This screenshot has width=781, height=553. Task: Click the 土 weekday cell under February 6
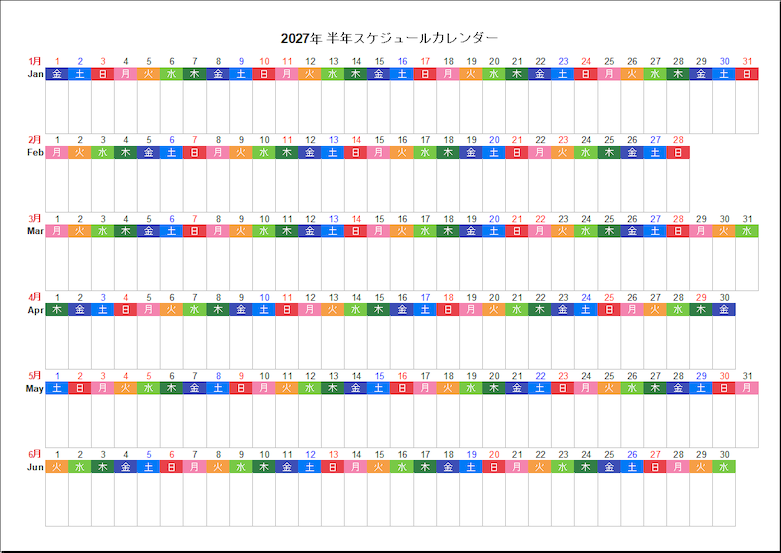point(172,152)
